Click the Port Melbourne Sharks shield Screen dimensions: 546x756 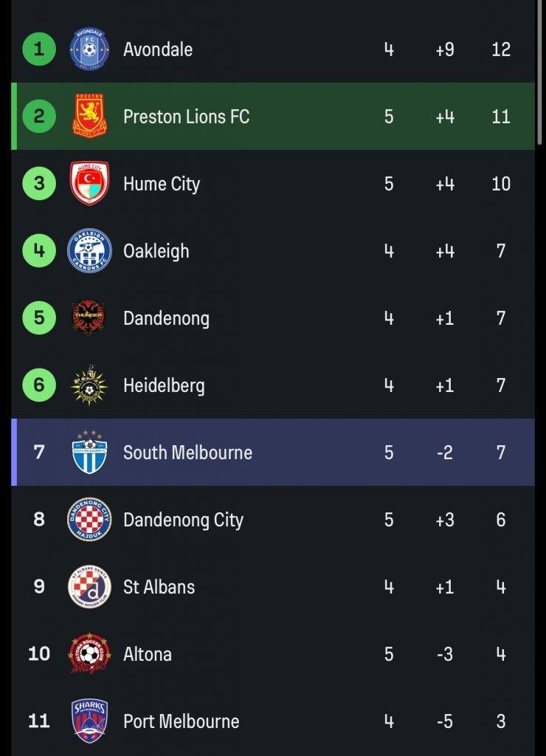coord(89,721)
